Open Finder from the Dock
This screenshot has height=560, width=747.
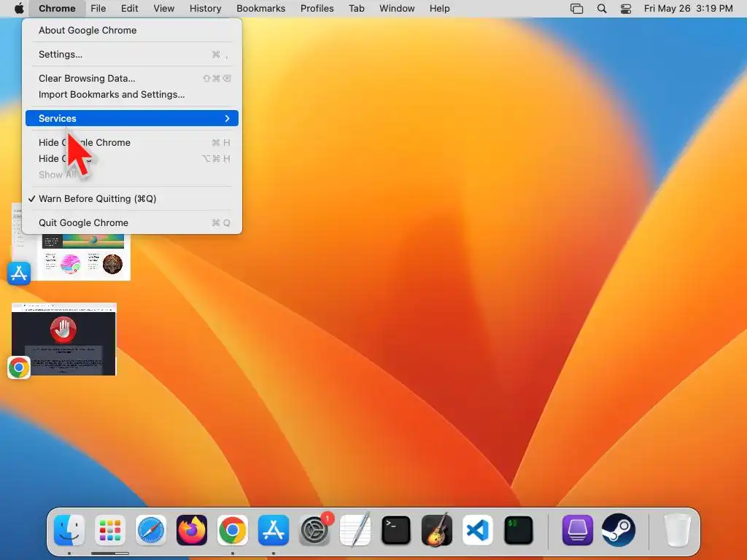(69, 529)
